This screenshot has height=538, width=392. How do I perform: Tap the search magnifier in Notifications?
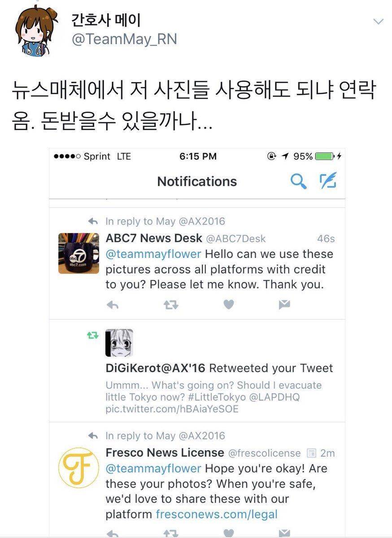click(x=298, y=181)
